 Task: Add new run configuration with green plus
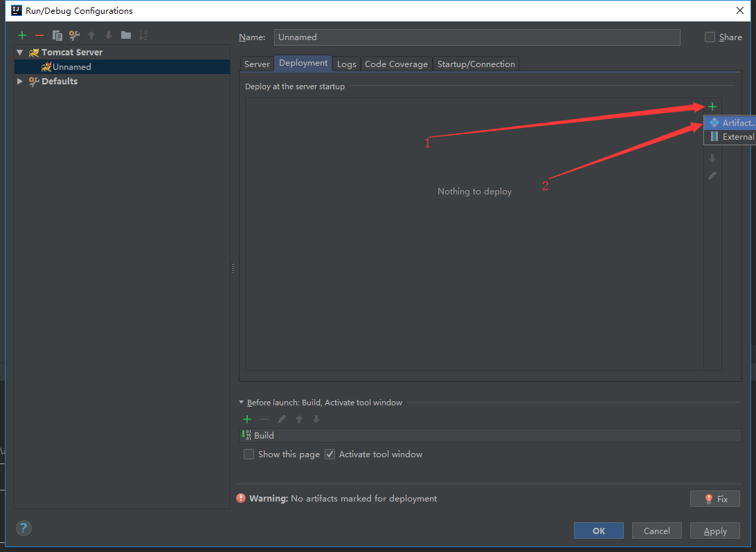pyautogui.click(x=22, y=35)
